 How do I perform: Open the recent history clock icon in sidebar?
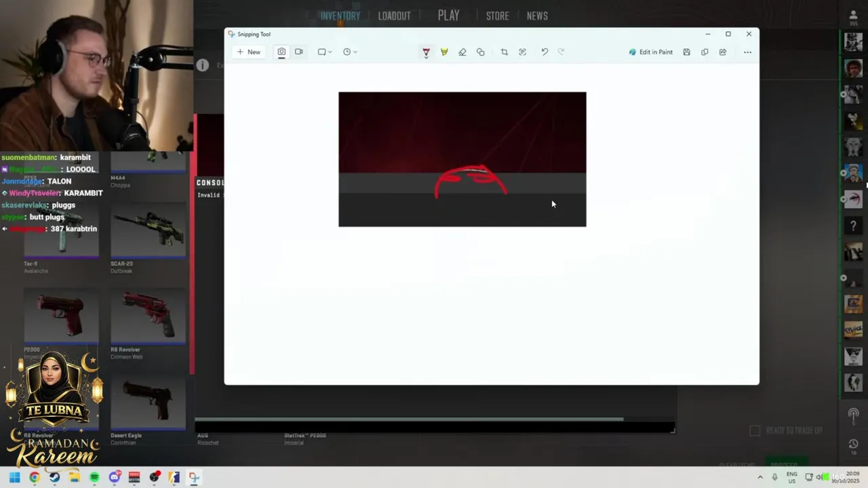(853, 445)
